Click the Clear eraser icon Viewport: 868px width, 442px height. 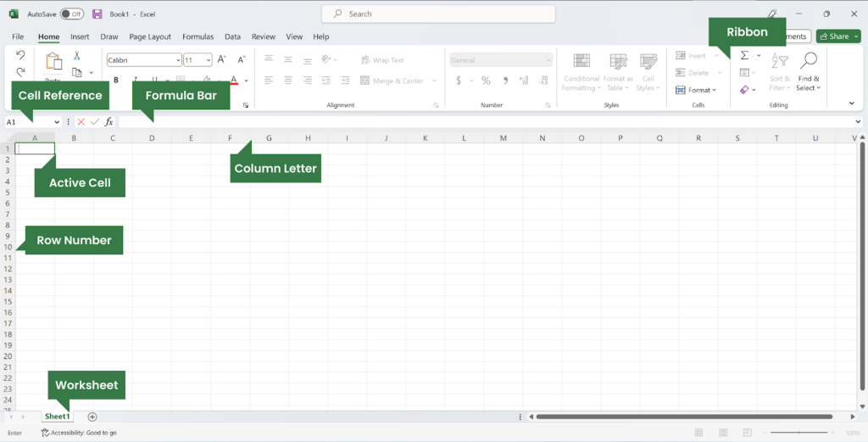[x=744, y=90]
